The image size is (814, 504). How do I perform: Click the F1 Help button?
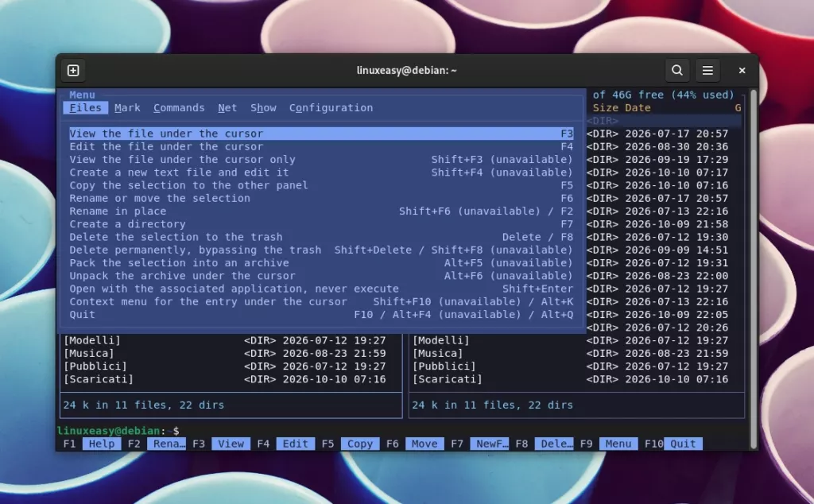tap(101, 444)
